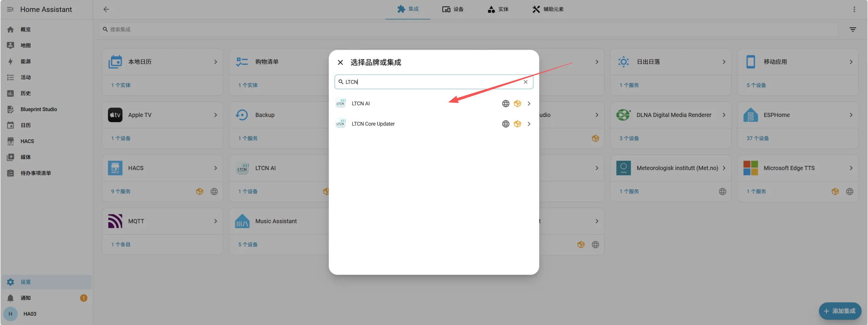
Task: Expand the LTCN Core Updater chevron
Action: [529, 124]
